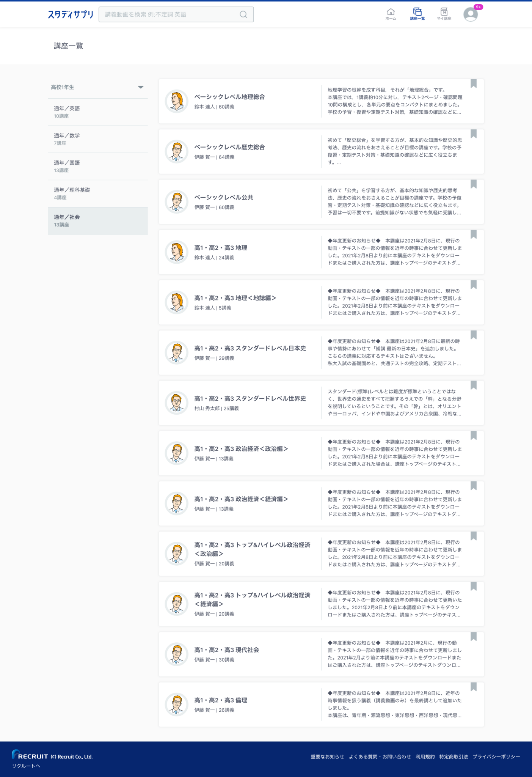Bookmark the スタンダードレベル世界史 course

pos(474,385)
